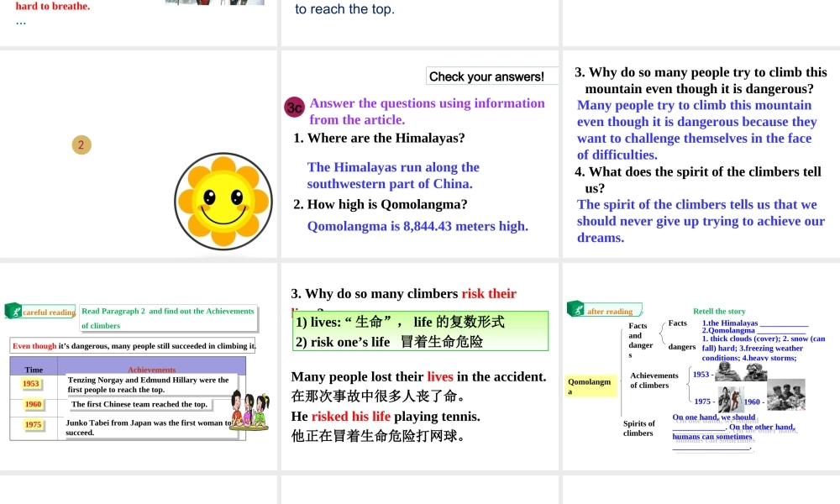Screen dimensions: 840x504
Task: Click the Facts and dangers label
Action: 640,340
